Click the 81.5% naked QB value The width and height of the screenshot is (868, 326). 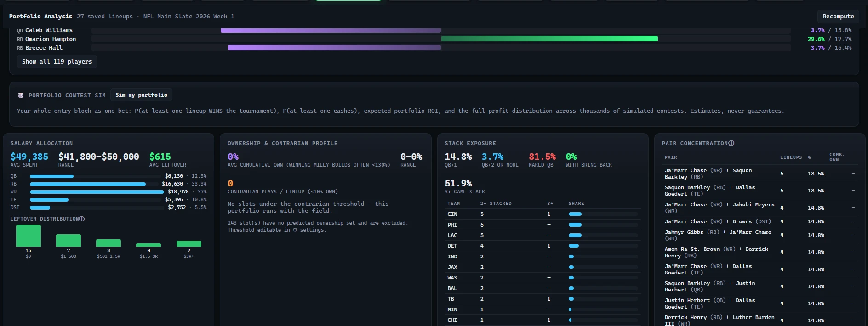[x=542, y=157]
